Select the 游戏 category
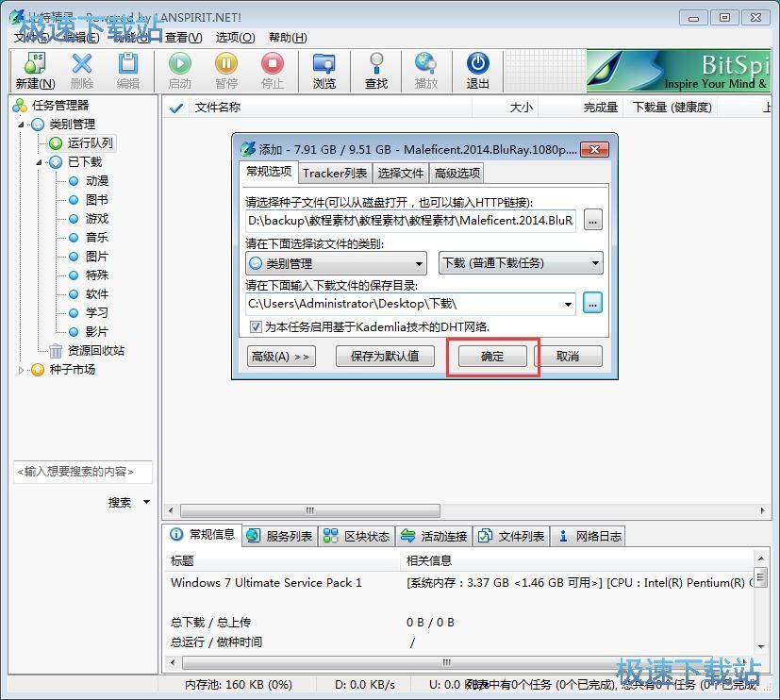Screen dimensions: 780x700 [x=97, y=219]
